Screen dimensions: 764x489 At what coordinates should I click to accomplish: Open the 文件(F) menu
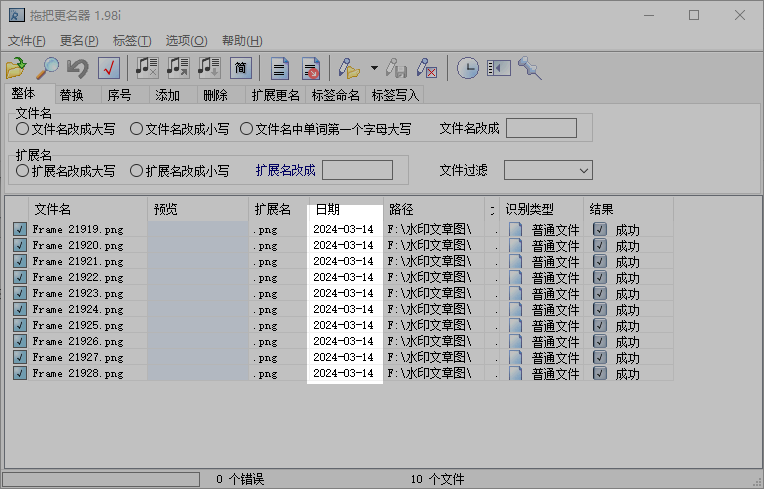27,40
